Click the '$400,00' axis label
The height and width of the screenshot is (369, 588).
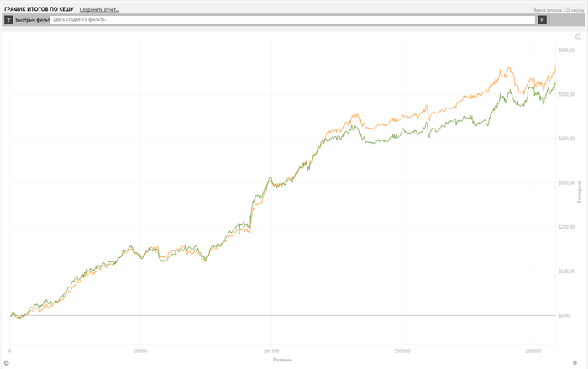566,139
